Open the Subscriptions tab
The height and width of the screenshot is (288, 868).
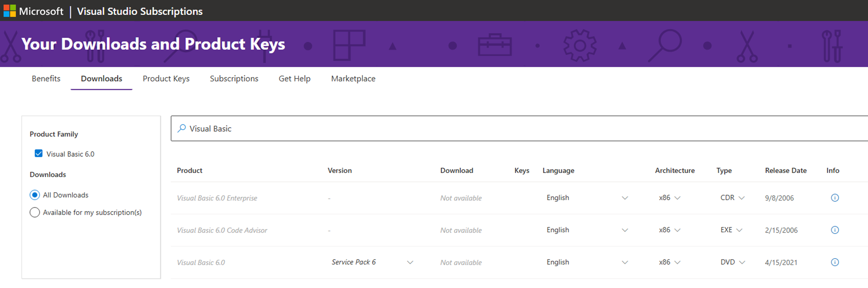[234, 79]
